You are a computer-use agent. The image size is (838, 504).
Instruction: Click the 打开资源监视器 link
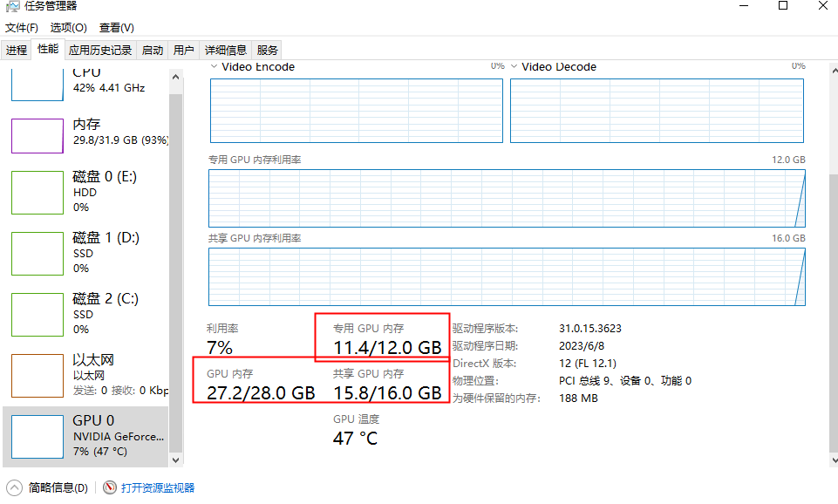(x=158, y=488)
